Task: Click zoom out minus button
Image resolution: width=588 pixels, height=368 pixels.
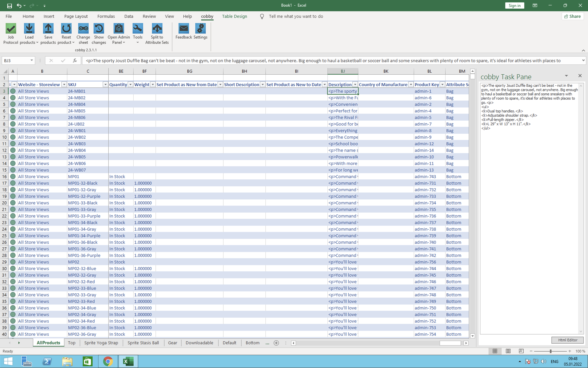Action: point(531,351)
